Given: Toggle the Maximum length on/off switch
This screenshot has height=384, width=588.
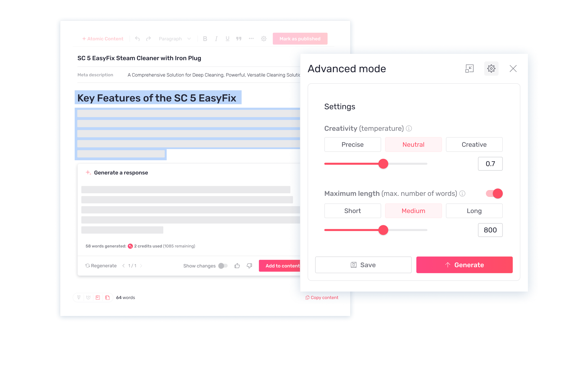Looking at the screenshot, I should point(495,193).
